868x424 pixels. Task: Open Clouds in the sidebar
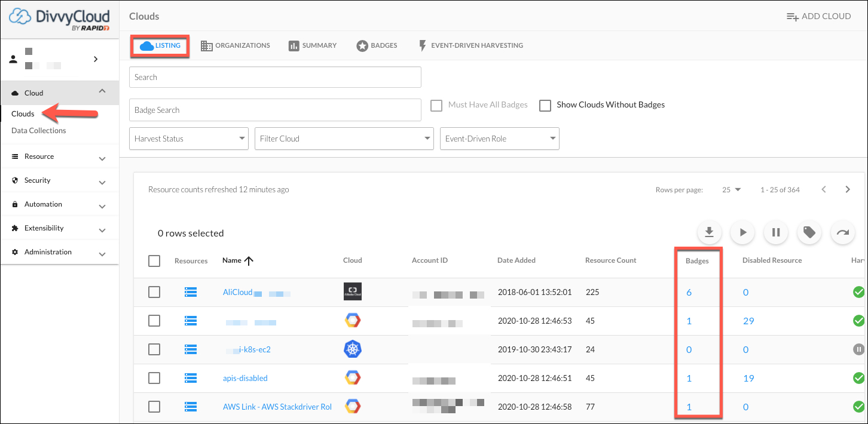[x=23, y=113]
